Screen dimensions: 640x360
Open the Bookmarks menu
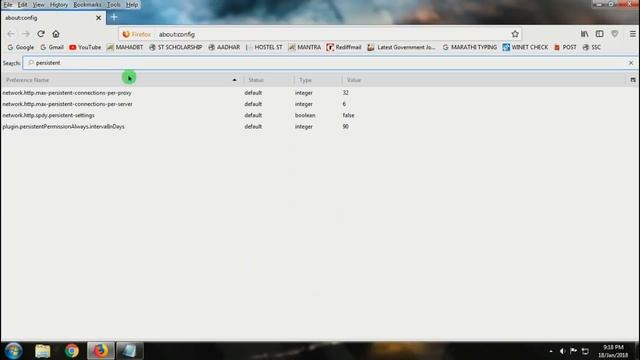pyautogui.click(x=87, y=4)
